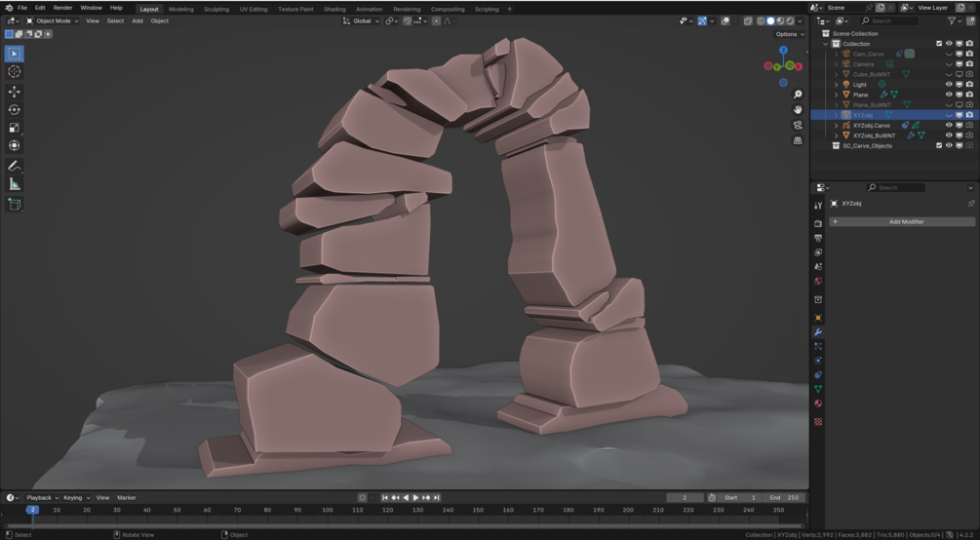Expand the Light tree item
This screenshot has height=540, width=980.
pyautogui.click(x=837, y=85)
